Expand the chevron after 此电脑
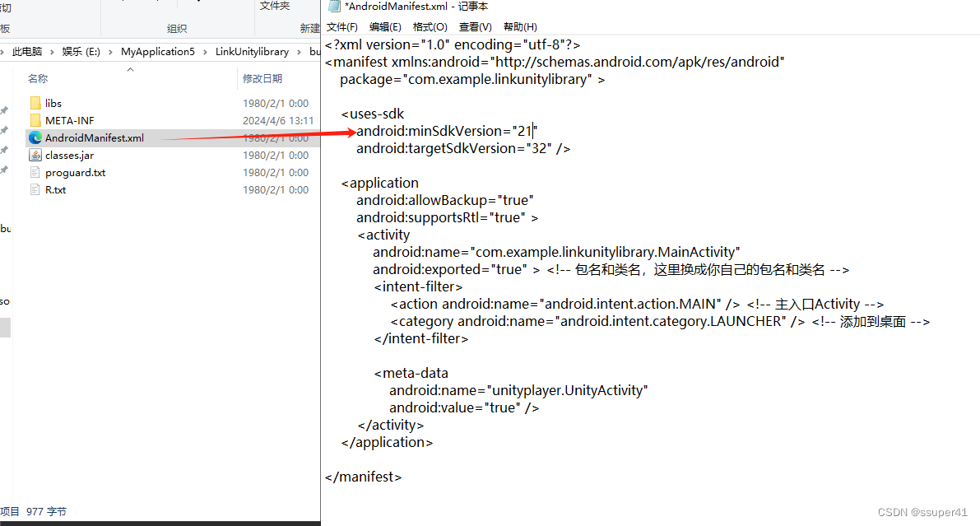 [x=52, y=52]
